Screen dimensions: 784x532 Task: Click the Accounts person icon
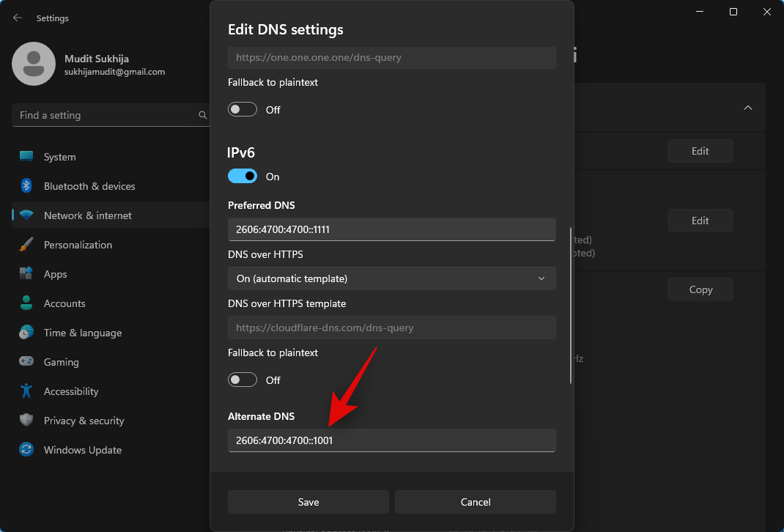pyautogui.click(x=26, y=303)
